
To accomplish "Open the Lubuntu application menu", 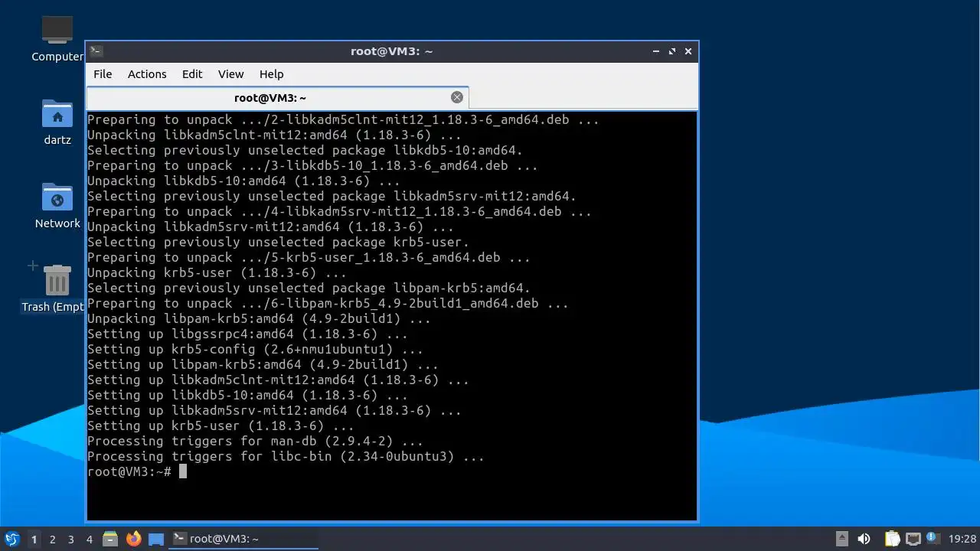I will [x=11, y=540].
